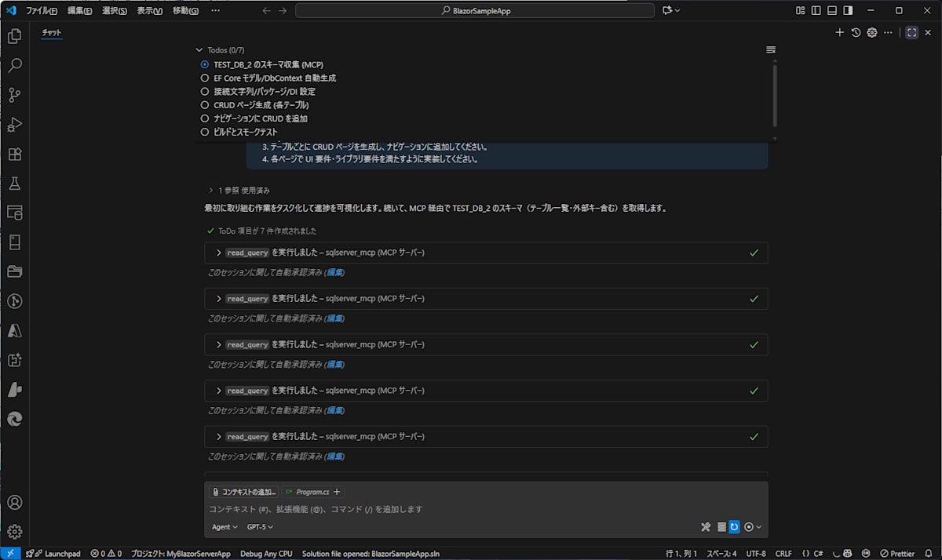Open the 移動 menu

point(185,10)
